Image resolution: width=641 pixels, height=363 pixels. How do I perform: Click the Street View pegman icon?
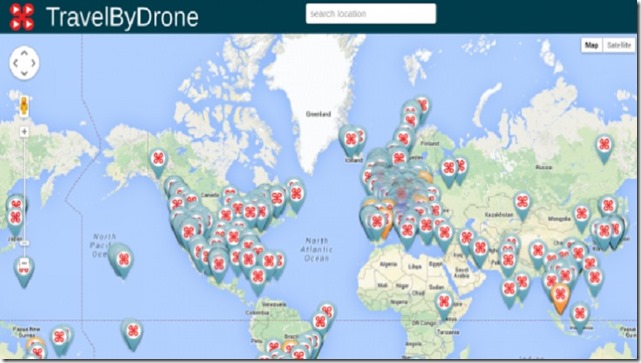click(24, 106)
